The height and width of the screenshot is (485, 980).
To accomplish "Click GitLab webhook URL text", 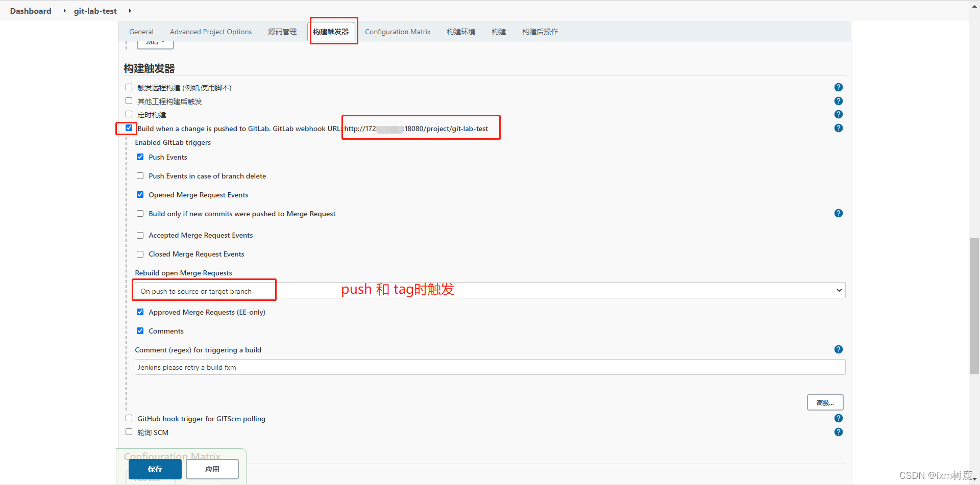I will pyautogui.click(x=416, y=129).
